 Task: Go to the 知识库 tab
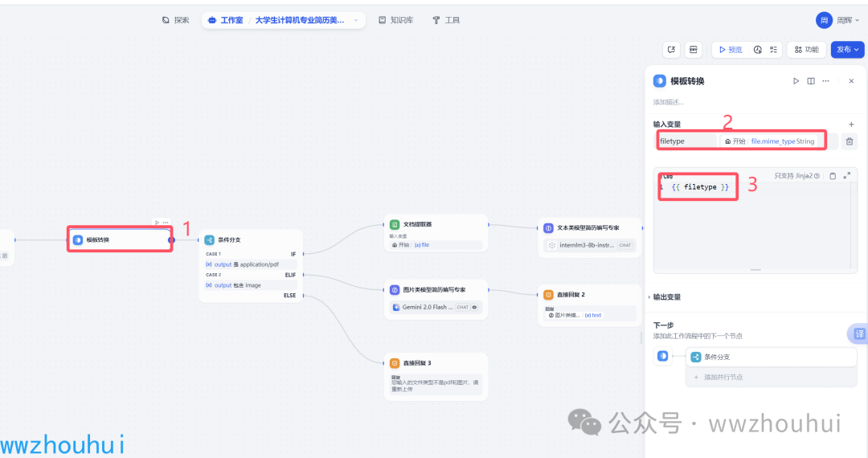point(396,20)
